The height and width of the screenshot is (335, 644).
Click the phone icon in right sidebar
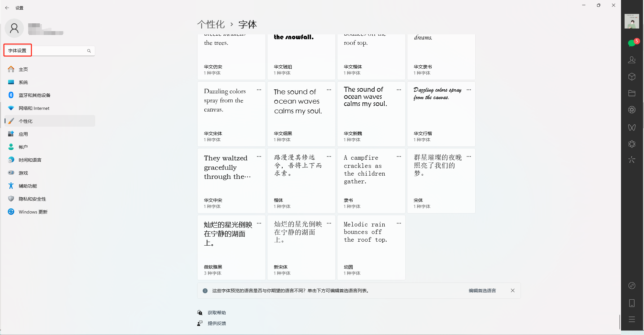[x=632, y=303]
